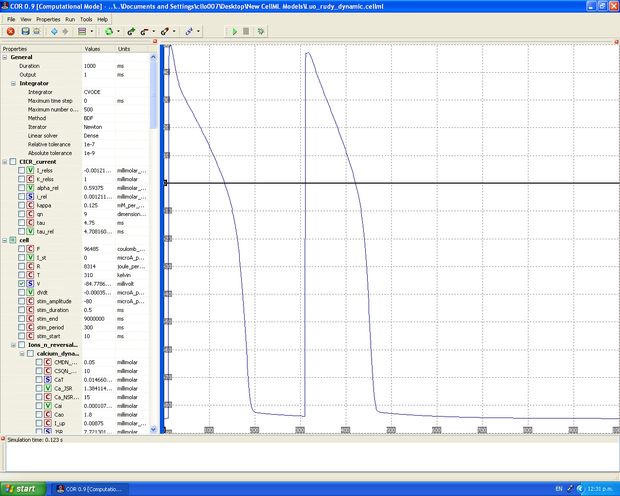
Task: Check the Cai graph checkbox
Action: pos(39,405)
